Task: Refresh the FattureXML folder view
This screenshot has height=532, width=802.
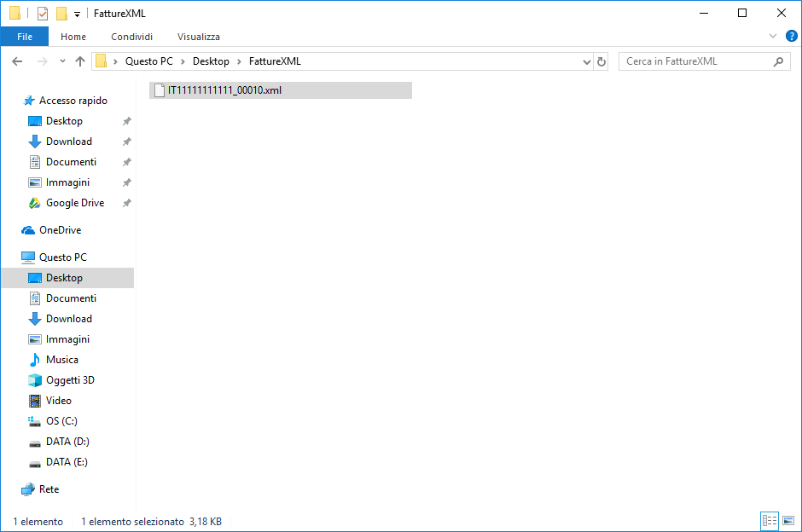Action: [x=601, y=61]
